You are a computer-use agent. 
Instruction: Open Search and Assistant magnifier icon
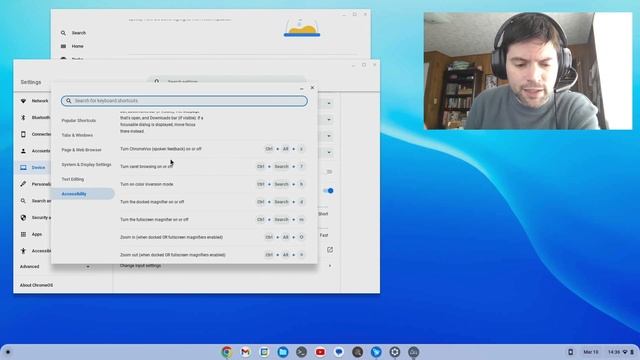pyautogui.click(x=23, y=201)
